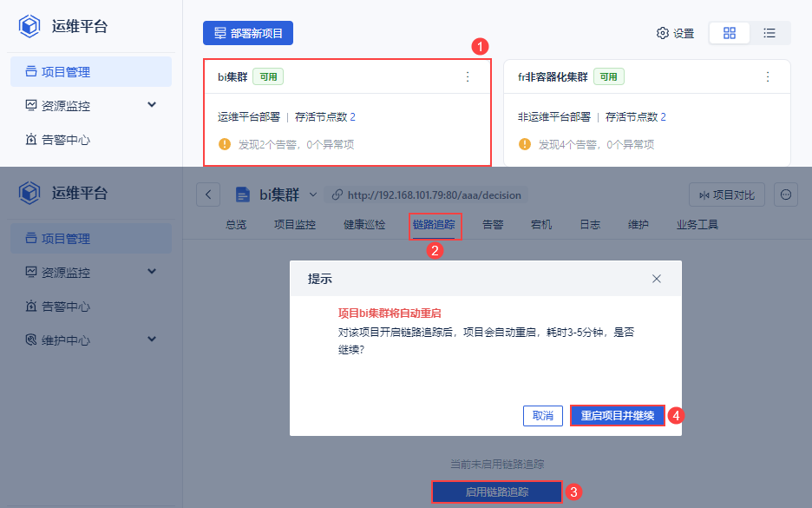Switch to the 维护 tab
The width and height of the screenshot is (812, 508).
point(638,224)
